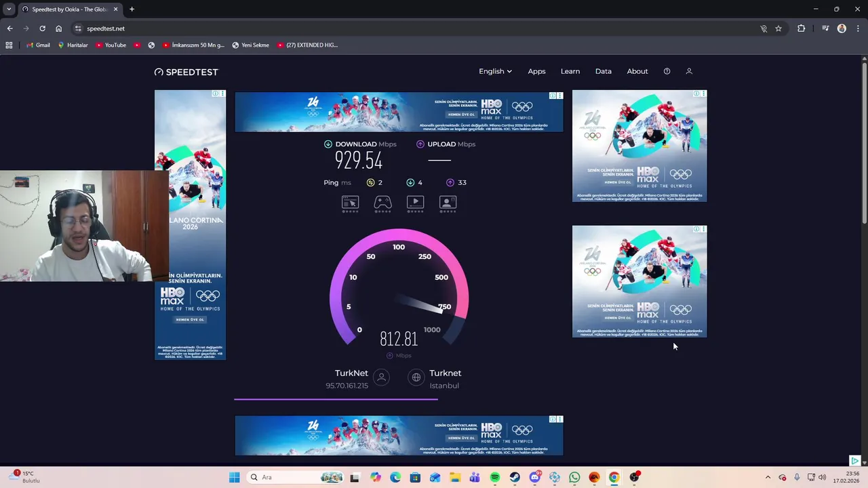Open the Chrome apps grid in bookmarks bar

(x=9, y=45)
